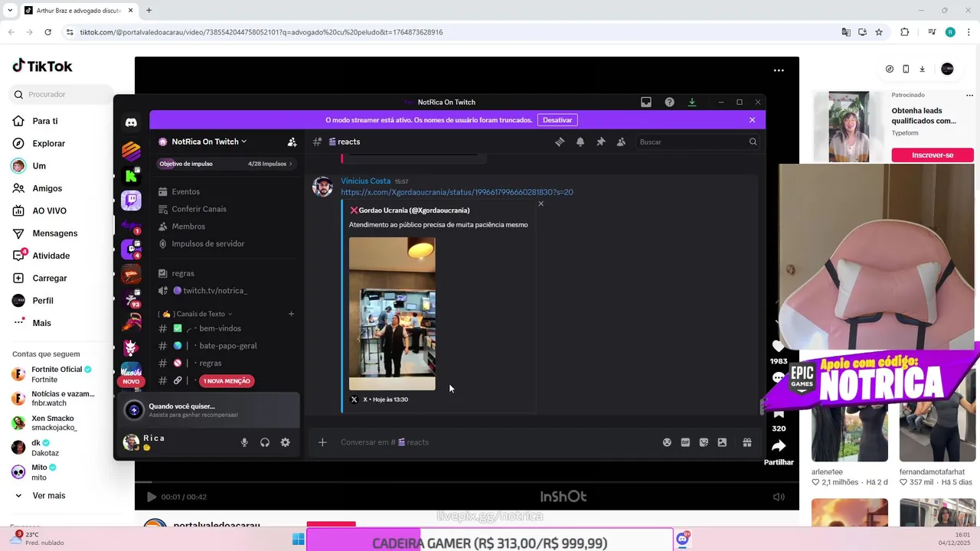Screen dimensions: 980x551
Task: Open the bate-papo-geral channel
Action: 227,346
